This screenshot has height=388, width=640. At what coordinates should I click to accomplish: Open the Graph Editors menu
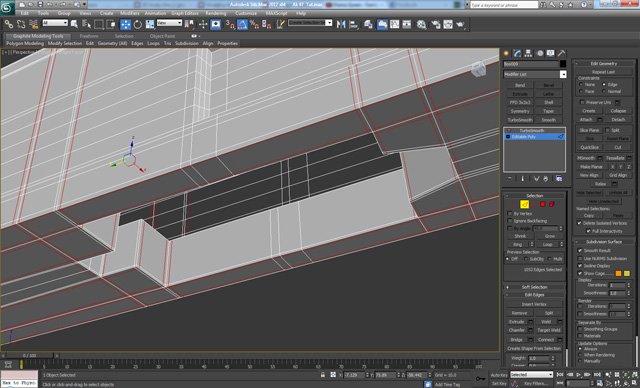click(184, 13)
